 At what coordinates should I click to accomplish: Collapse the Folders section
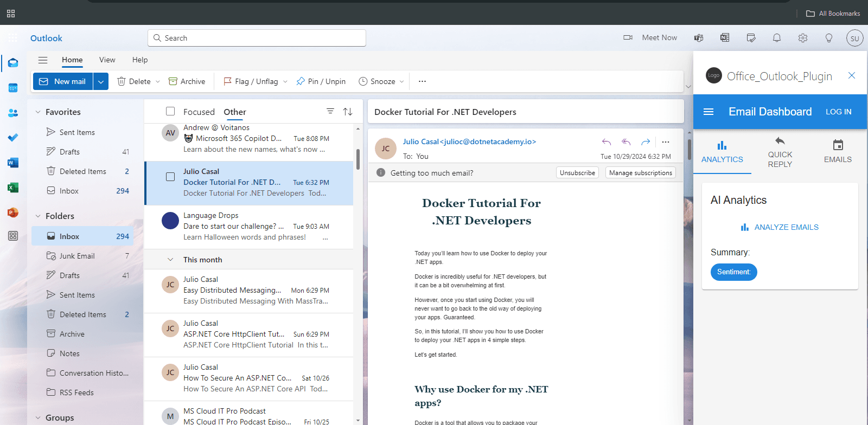(38, 216)
